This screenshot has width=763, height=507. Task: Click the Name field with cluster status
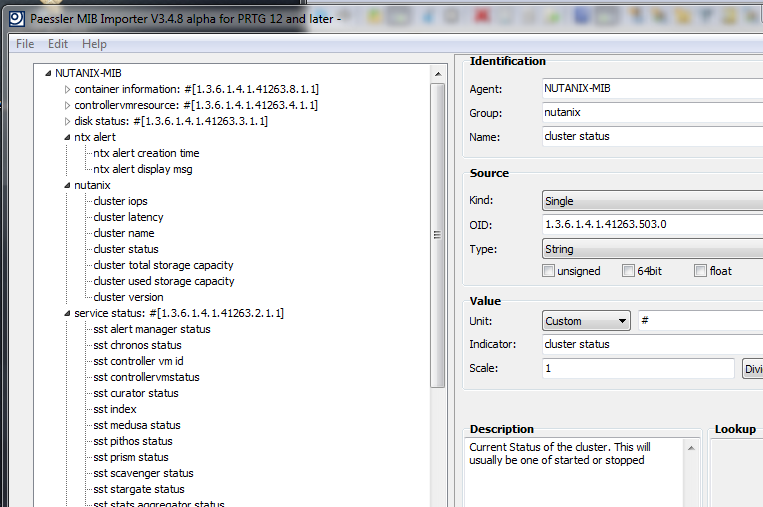(x=653, y=136)
